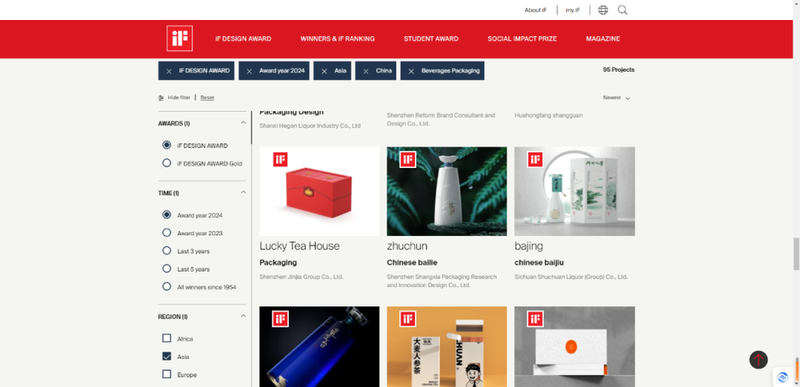The height and width of the screenshot is (387, 800).
Task: Uncheck the Asia region checkbox
Action: pyautogui.click(x=166, y=356)
